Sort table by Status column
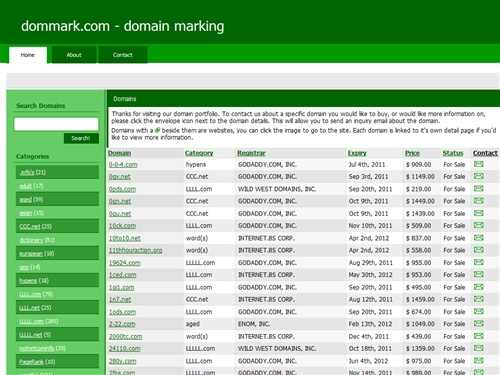 click(x=453, y=153)
